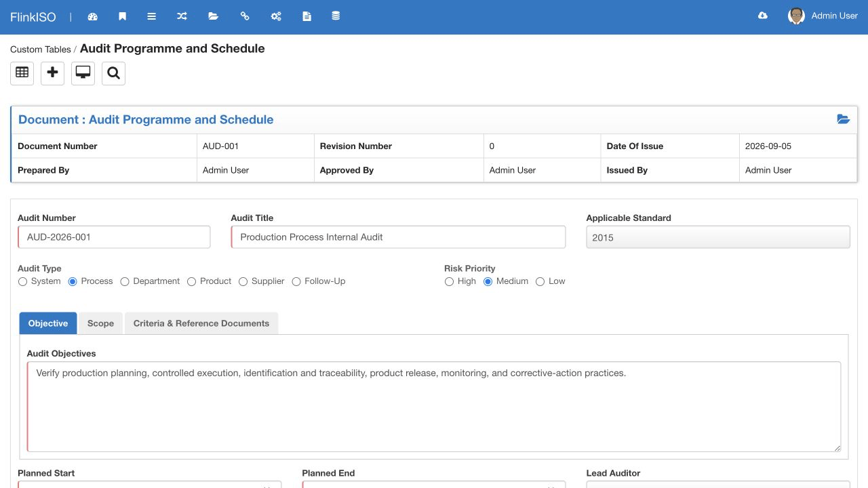Open the table grid view button
Screen dimensions: 868x488
coord(22,73)
